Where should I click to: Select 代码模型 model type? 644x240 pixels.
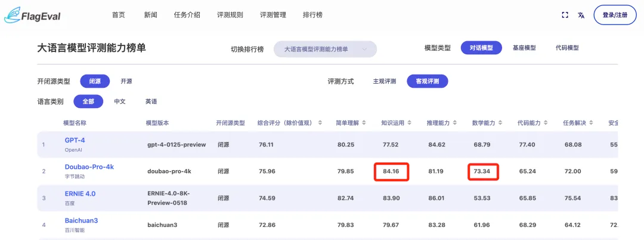[567, 48]
